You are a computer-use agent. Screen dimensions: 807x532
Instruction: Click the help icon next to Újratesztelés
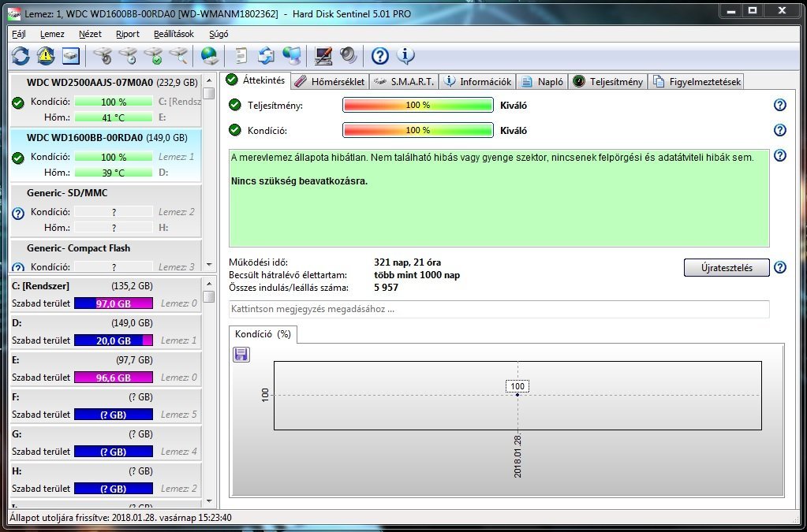tap(780, 267)
